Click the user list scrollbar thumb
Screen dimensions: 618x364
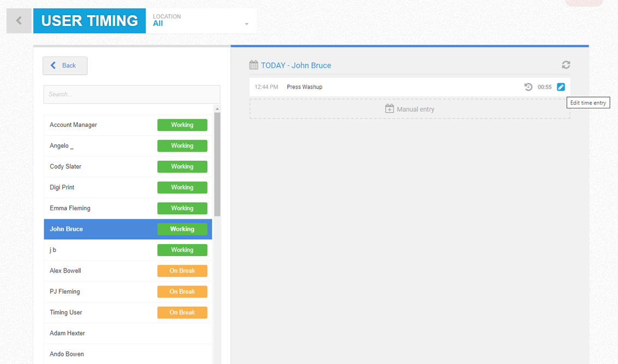coord(217,164)
